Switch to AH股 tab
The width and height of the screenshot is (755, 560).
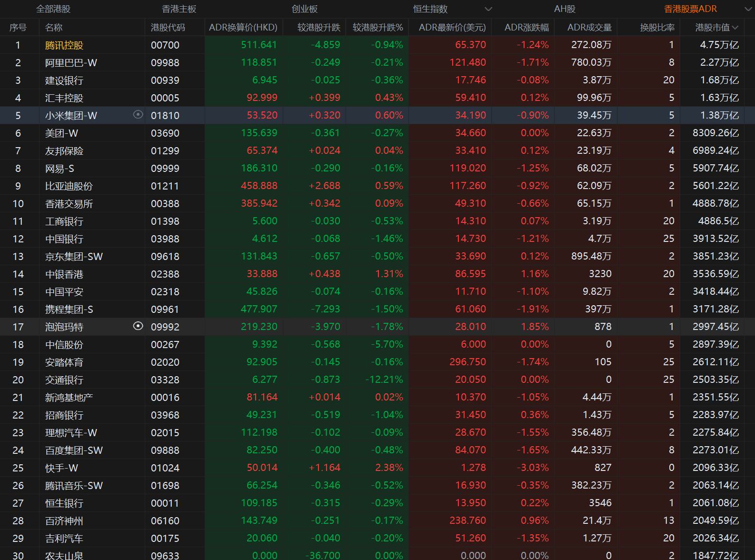pyautogui.click(x=565, y=9)
